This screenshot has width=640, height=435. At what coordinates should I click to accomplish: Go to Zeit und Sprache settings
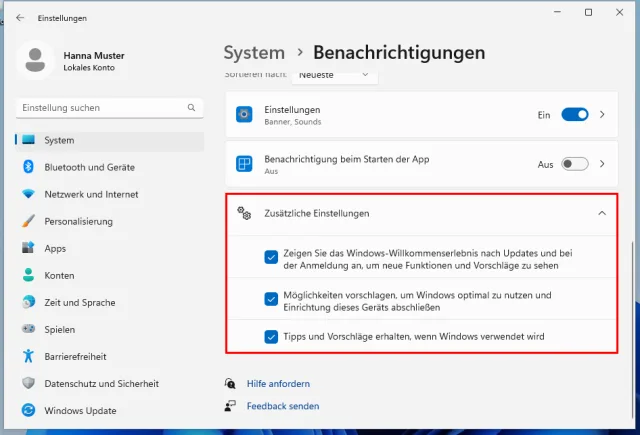(79, 302)
